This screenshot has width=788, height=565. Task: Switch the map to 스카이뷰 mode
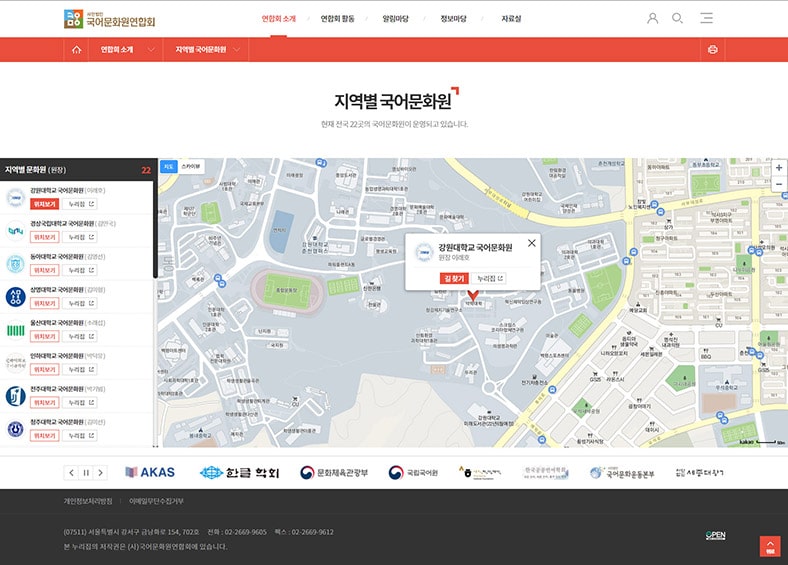click(191, 167)
